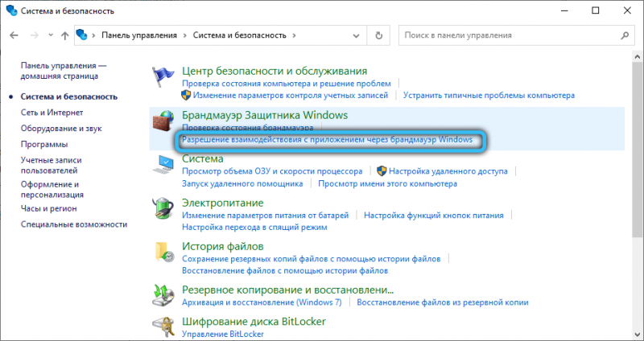Click the File History folder icon
The image size is (644, 341).
(163, 252)
